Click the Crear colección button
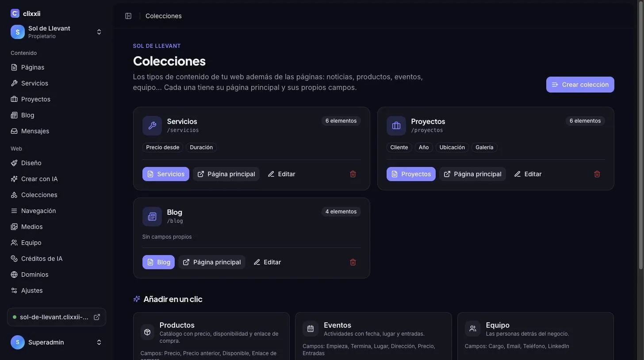The height and width of the screenshot is (360, 644). point(580,85)
